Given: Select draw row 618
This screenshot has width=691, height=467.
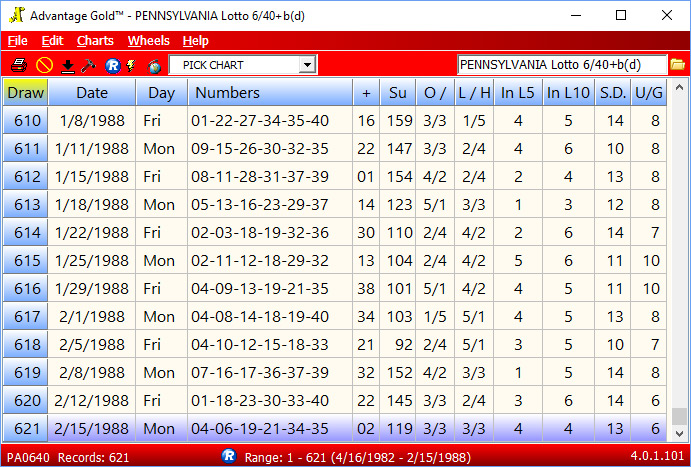Looking at the screenshot, I should (334, 345).
